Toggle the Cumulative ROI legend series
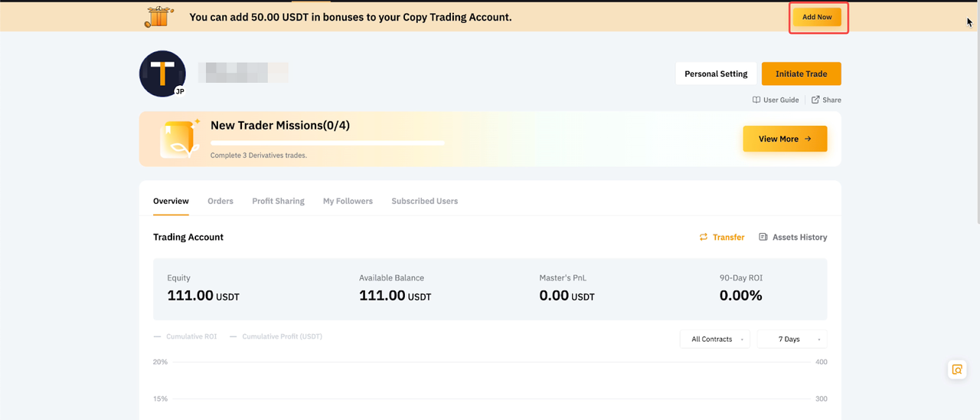980x420 pixels. point(185,336)
